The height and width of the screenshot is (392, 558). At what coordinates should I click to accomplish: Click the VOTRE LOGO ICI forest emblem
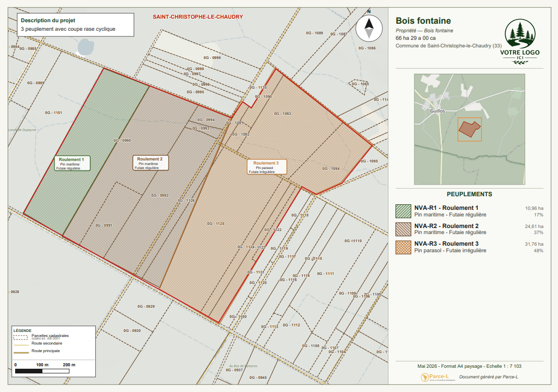pyautogui.click(x=520, y=41)
